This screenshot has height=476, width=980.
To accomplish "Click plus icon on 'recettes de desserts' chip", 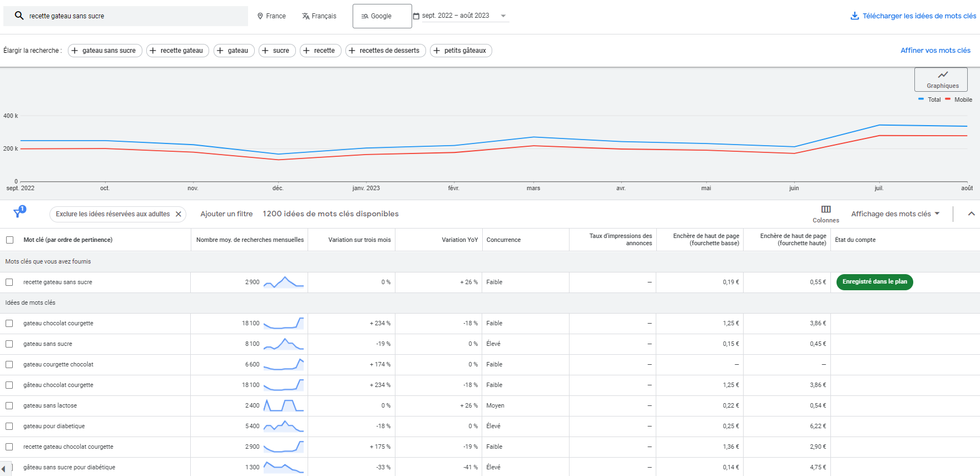I will tap(352, 51).
